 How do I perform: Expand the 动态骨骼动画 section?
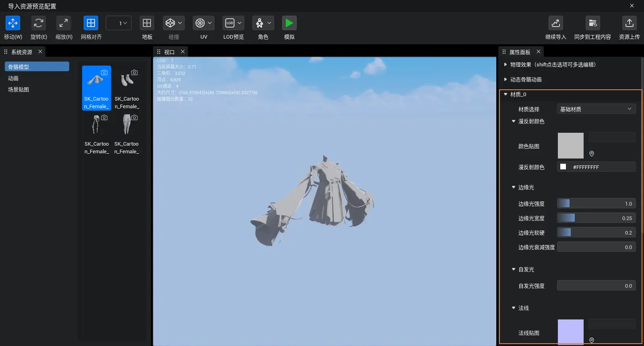(506, 79)
